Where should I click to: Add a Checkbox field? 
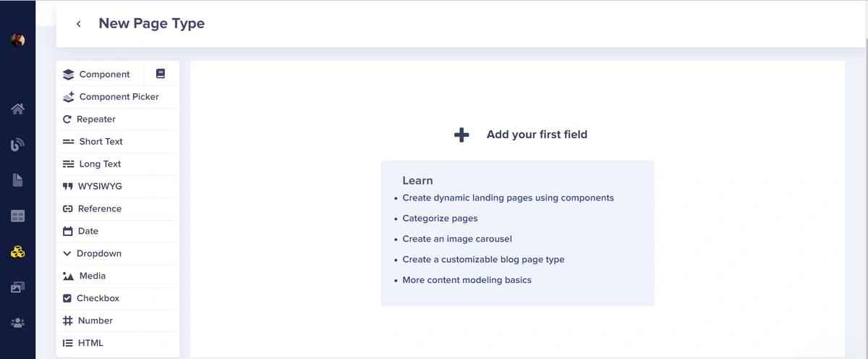[97, 298]
